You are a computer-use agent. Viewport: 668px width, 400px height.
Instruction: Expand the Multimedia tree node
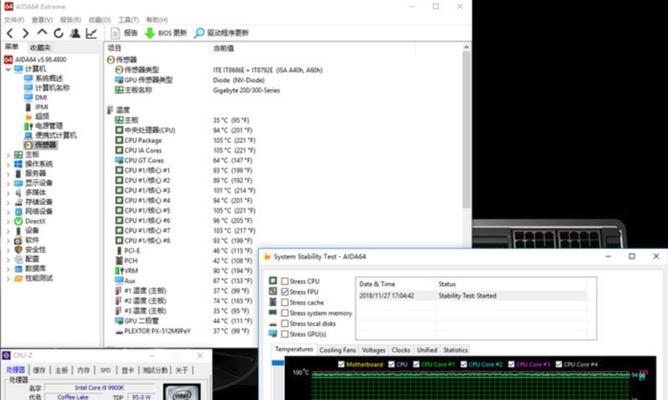coord(8,193)
